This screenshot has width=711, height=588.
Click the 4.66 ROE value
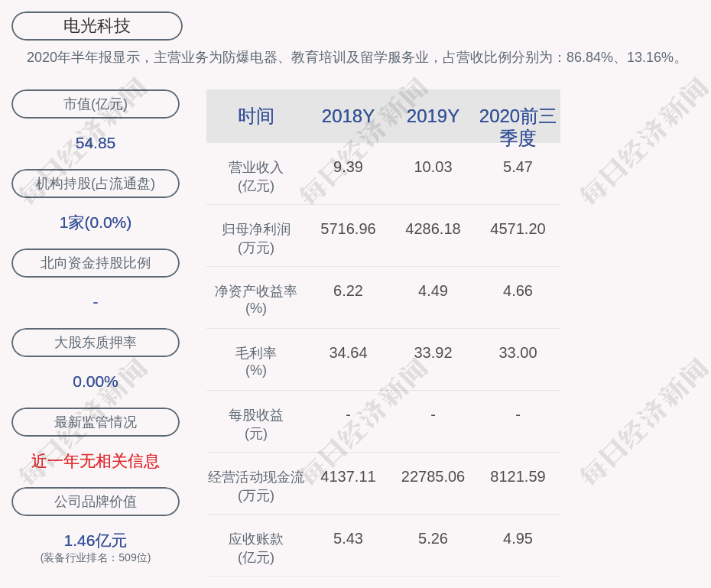point(518,291)
